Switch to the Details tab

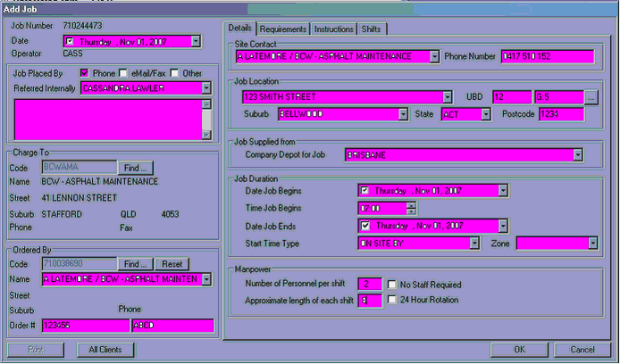239,28
